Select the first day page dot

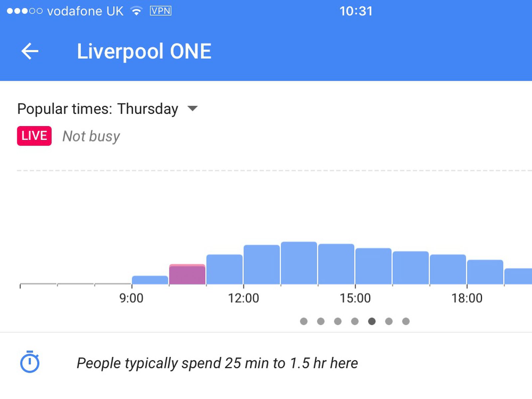304,321
